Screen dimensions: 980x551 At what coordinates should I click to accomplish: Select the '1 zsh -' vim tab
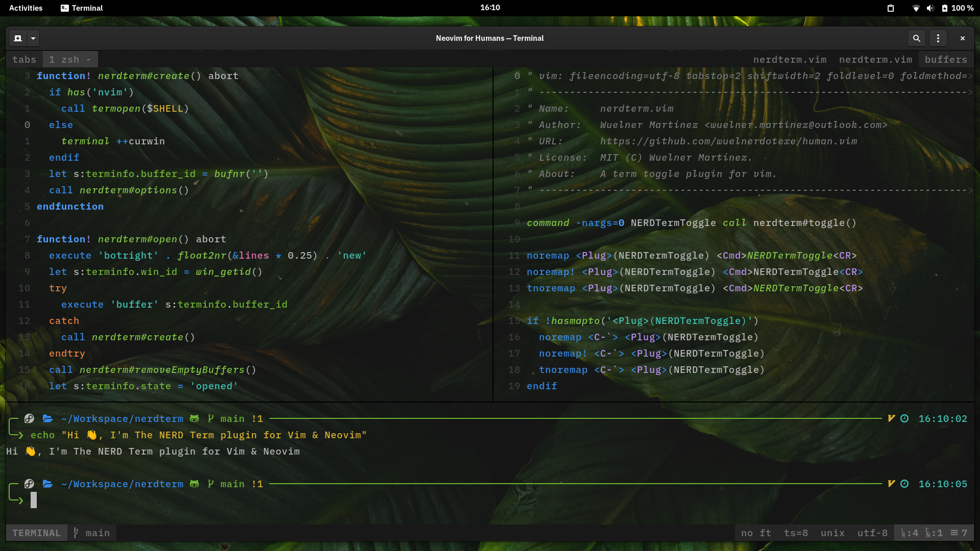[70, 60]
